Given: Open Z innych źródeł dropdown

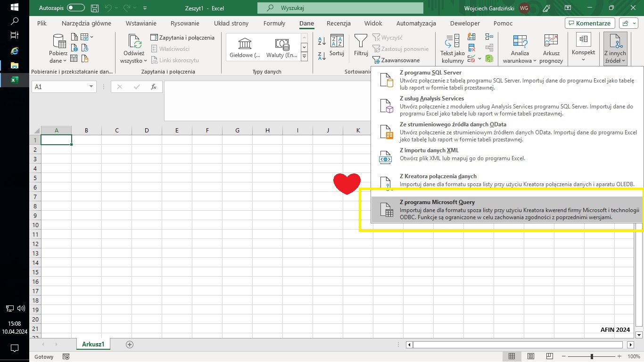Looking at the screenshot, I should (615, 49).
